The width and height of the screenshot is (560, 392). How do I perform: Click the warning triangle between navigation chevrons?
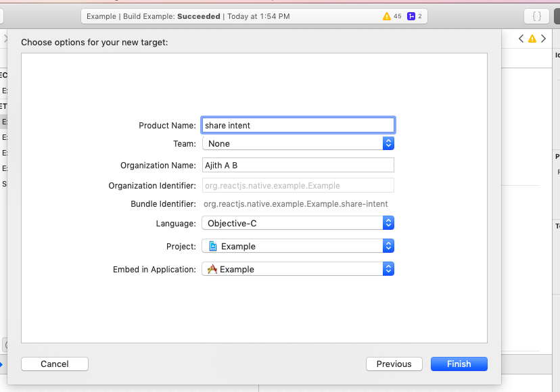pos(532,39)
